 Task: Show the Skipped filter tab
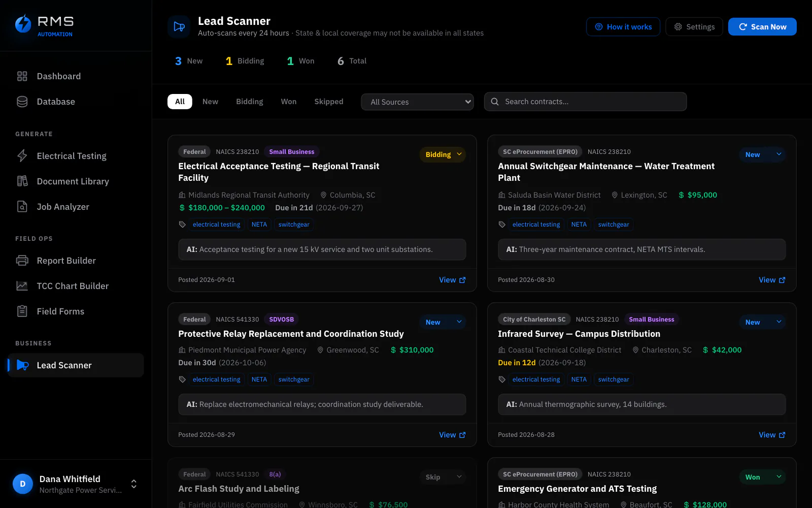(x=329, y=102)
